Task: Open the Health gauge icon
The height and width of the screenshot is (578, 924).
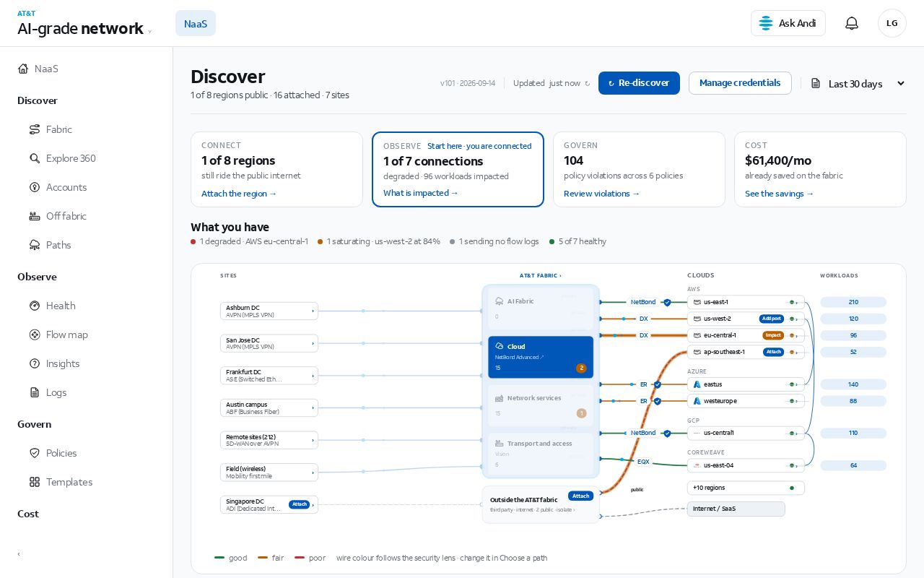Action: [x=35, y=306]
